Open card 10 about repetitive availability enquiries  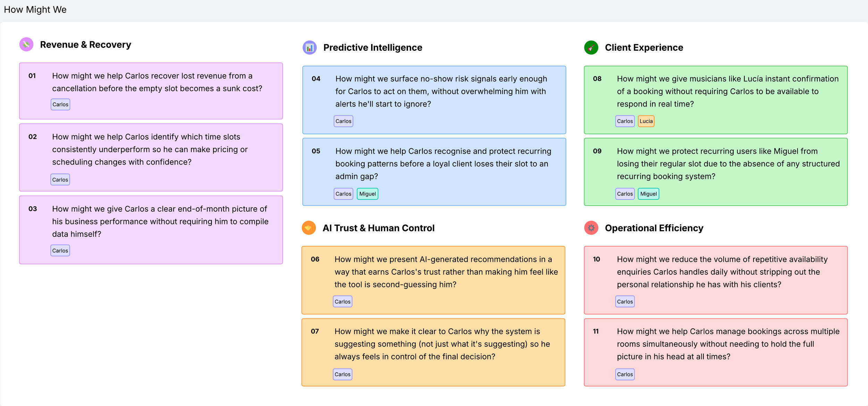(716, 280)
